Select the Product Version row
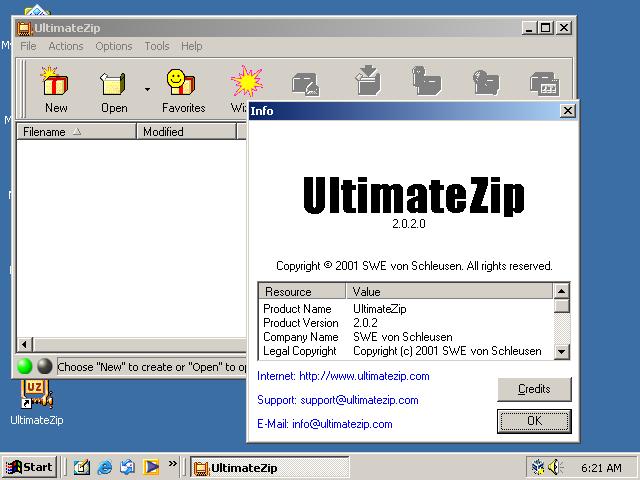 pos(406,323)
